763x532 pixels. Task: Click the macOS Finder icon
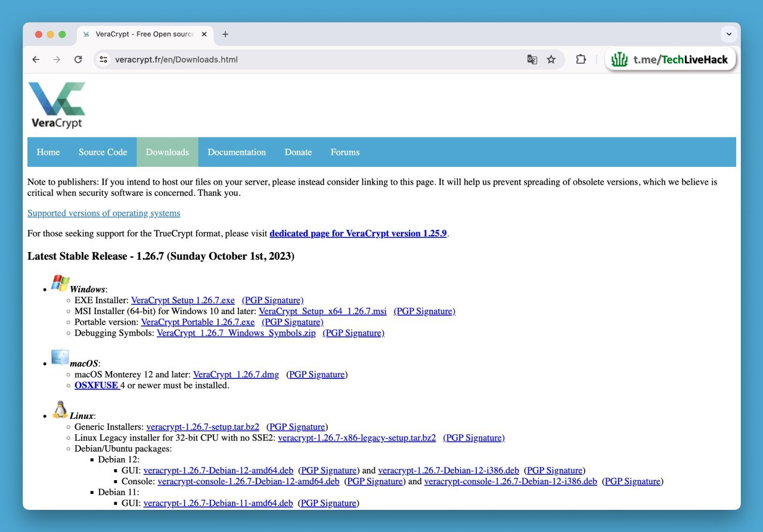(60, 357)
